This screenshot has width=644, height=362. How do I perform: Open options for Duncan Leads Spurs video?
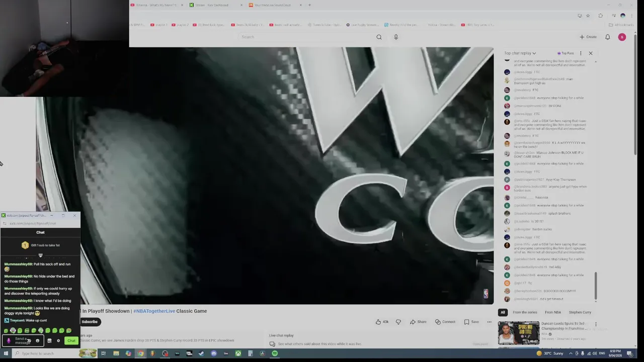pos(596,324)
